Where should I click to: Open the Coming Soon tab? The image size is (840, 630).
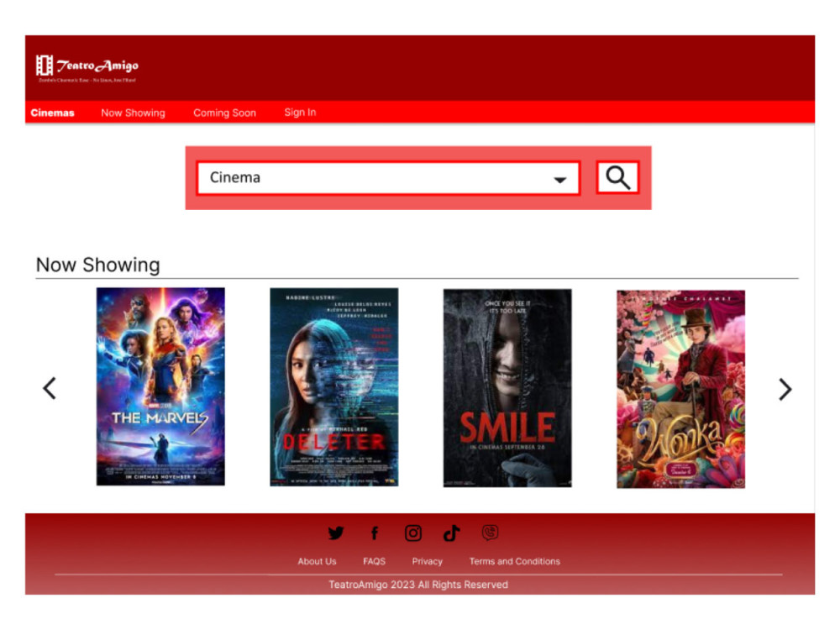pyautogui.click(x=224, y=113)
